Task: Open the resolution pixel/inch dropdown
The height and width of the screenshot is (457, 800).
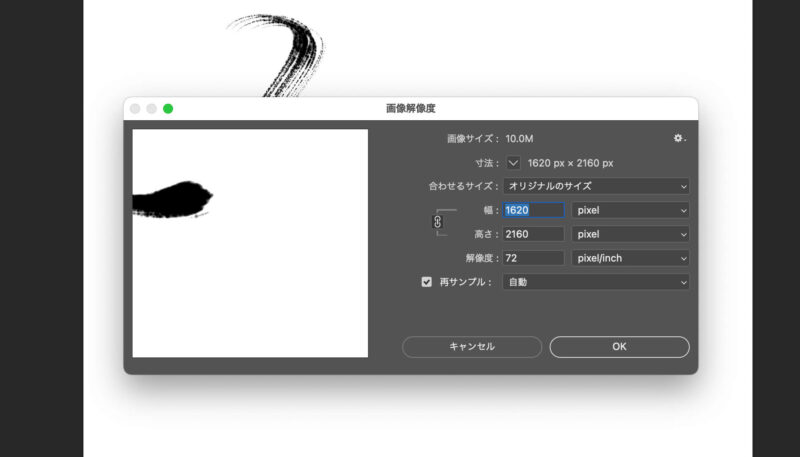Action: tap(630, 258)
